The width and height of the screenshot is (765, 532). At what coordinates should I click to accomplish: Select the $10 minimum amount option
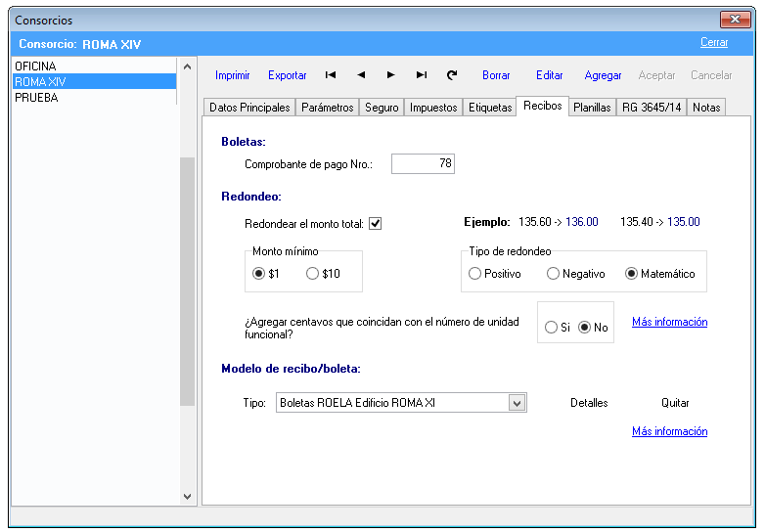coord(313,274)
